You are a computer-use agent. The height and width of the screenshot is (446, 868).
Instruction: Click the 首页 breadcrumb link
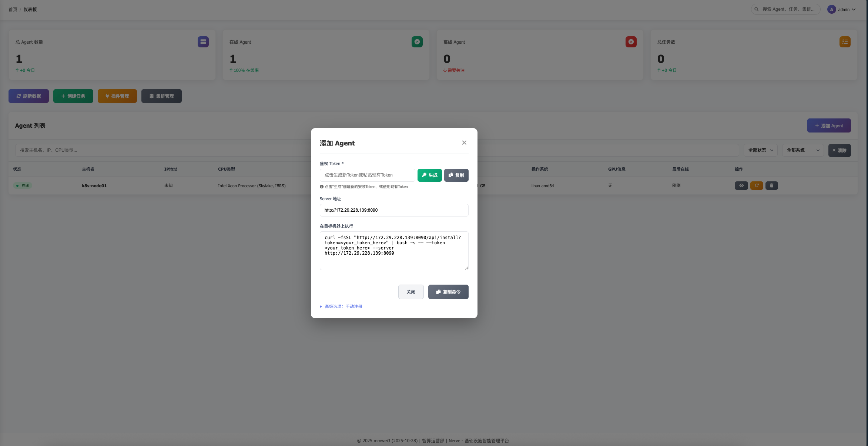13,10
